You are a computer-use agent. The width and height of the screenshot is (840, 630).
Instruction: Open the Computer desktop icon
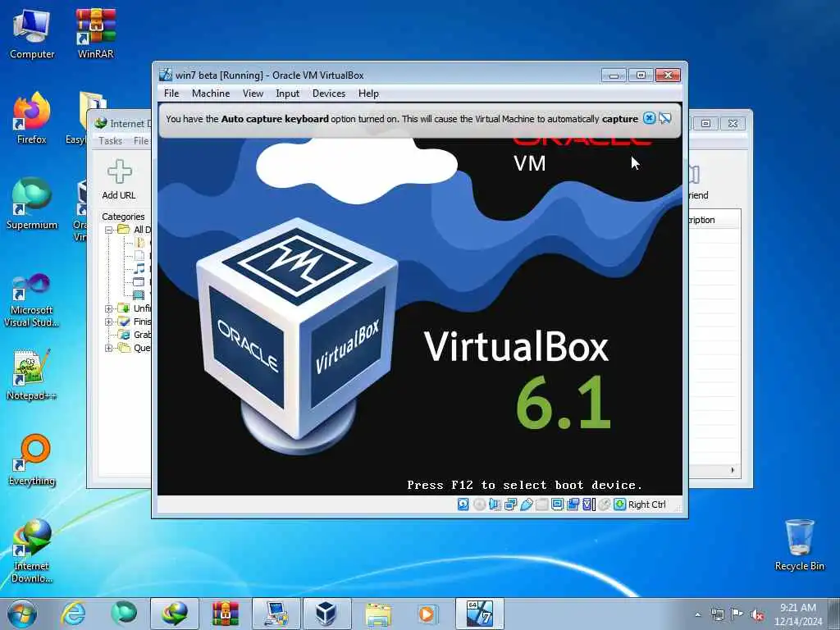(32, 33)
